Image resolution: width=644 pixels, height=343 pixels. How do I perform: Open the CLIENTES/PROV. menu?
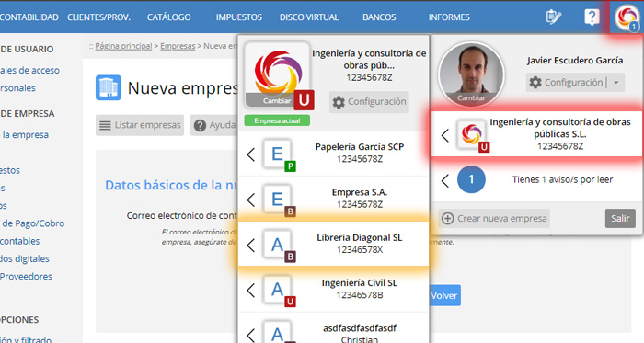[98, 17]
